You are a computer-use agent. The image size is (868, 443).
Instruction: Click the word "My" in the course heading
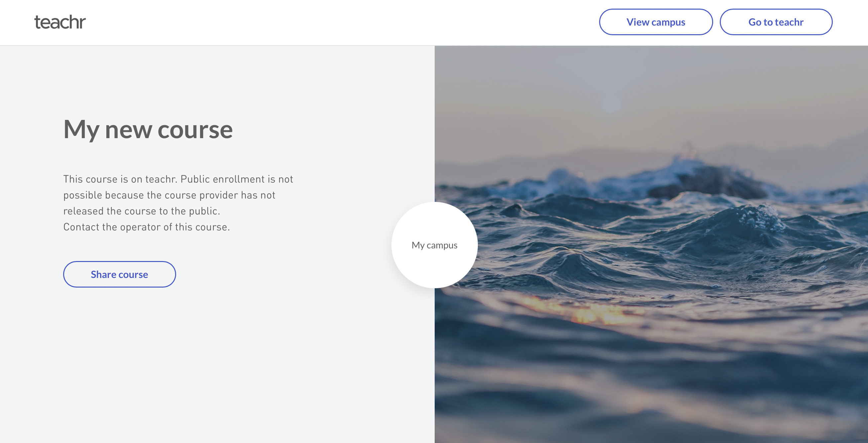81,130
